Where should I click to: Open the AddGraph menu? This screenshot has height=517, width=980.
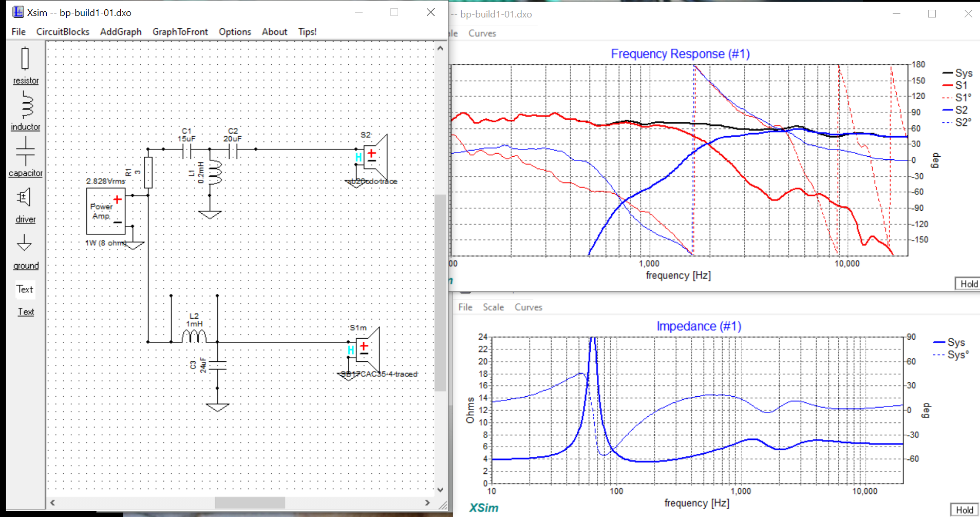121,31
